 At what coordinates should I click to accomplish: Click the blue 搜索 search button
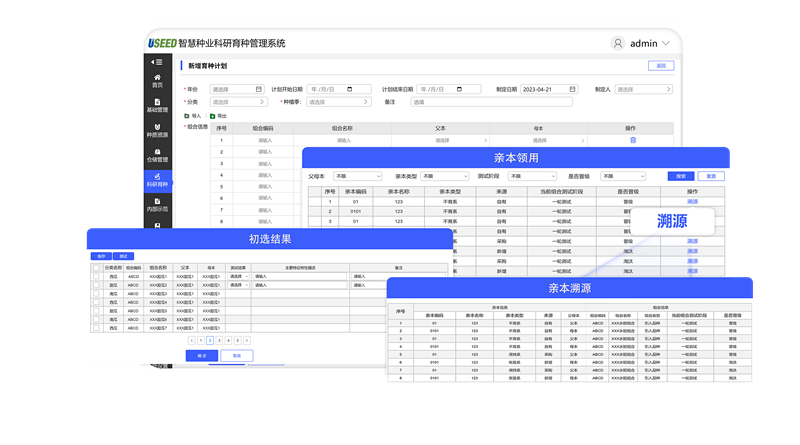pyautogui.click(x=680, y=176)
